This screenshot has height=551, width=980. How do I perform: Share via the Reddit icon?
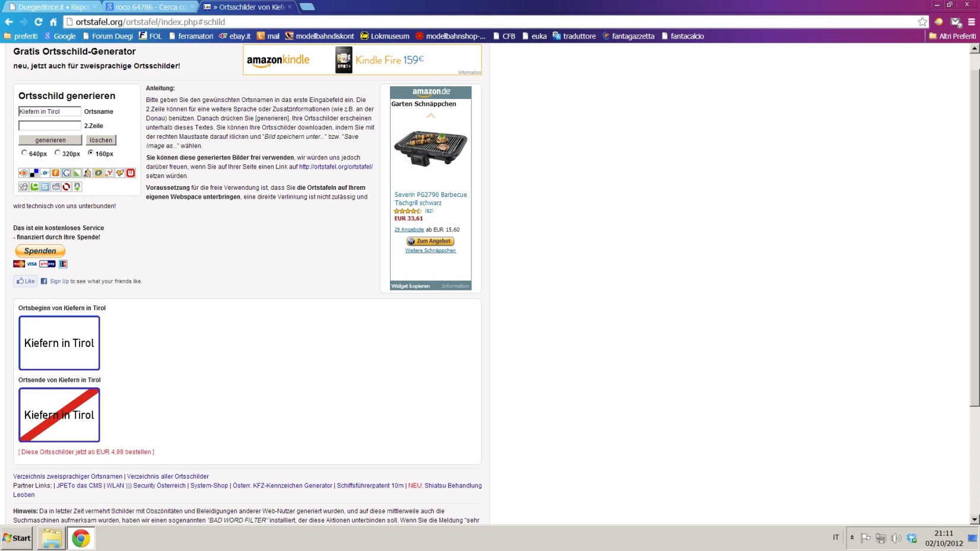pos(56,187)
